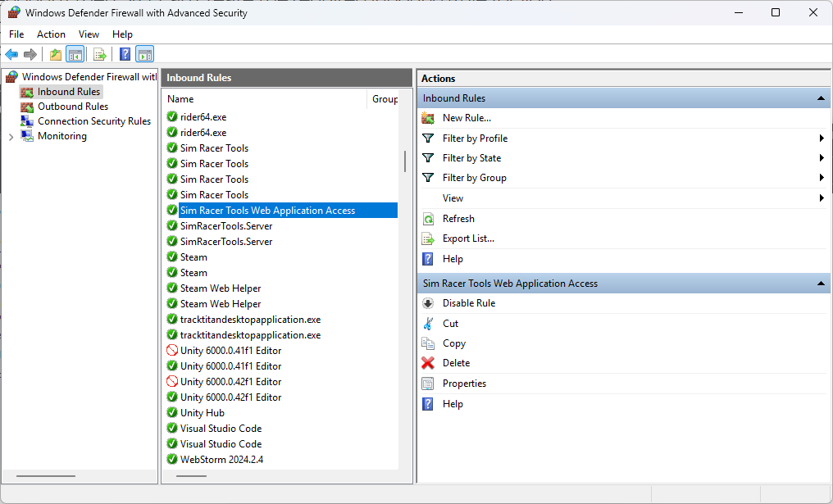This screenshot has width=833, height=504.
Task: Click the Up One Level folder toolbar icon
Action: (x=55, y=54)
